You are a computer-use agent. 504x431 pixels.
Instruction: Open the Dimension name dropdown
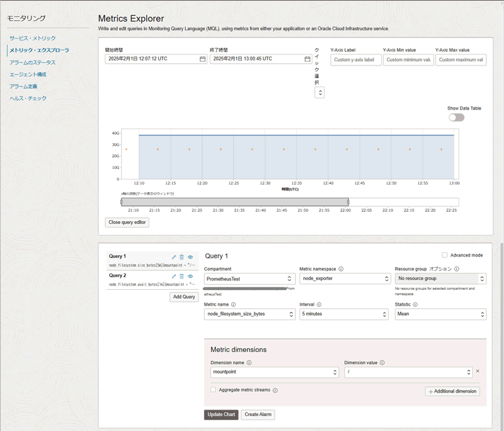275,372
